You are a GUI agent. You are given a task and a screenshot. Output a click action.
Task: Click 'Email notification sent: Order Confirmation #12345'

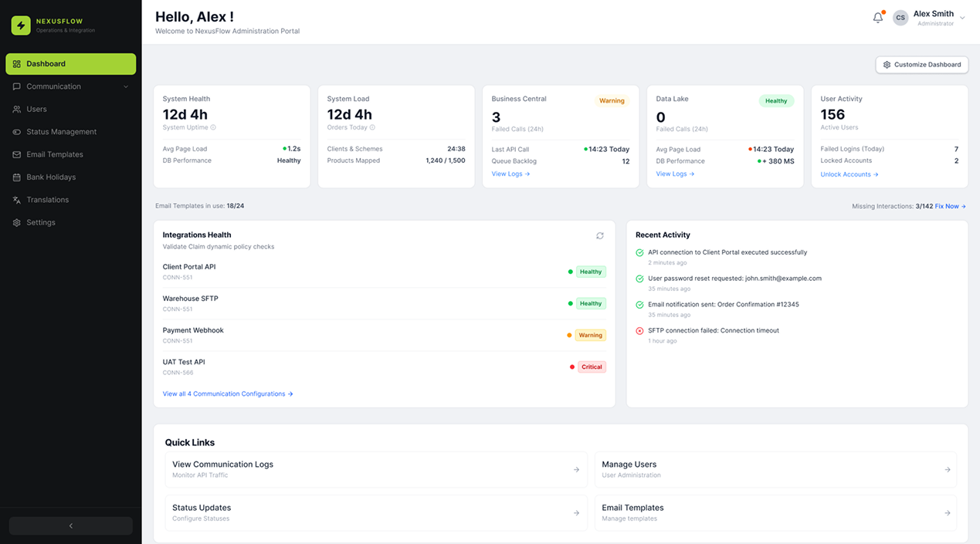click(x=724, y=305)
